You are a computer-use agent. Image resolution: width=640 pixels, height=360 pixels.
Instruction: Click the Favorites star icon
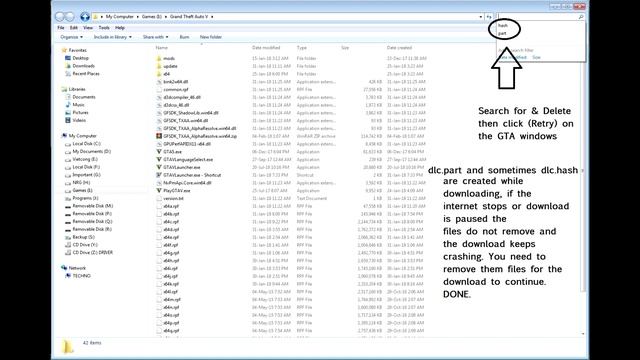(x=64, y=50)
